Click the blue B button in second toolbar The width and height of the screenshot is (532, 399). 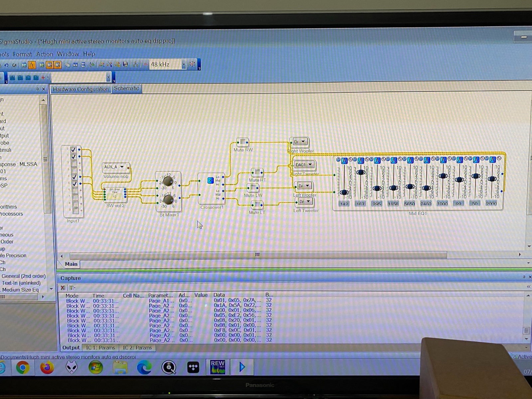click(20, 78)
